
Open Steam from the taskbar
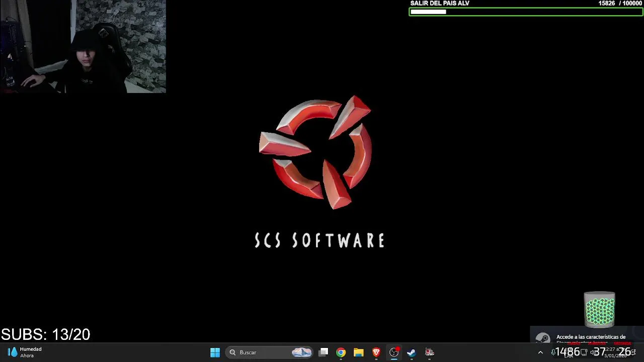(412, 352)
